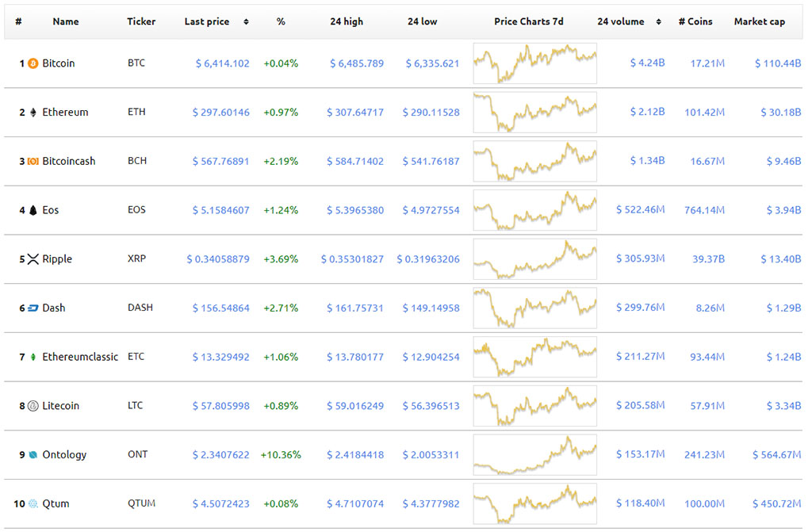The width and height of the screenshot is (812, 532).
Task: Click Bitcoincash 24 volume $ 1.34B
Action: point(647,161)
